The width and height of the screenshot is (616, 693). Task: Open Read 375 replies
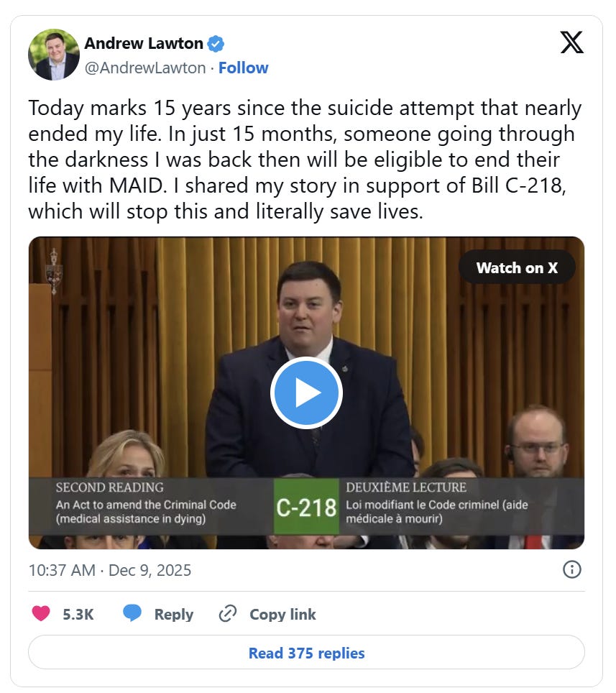[x=307, y=653]
